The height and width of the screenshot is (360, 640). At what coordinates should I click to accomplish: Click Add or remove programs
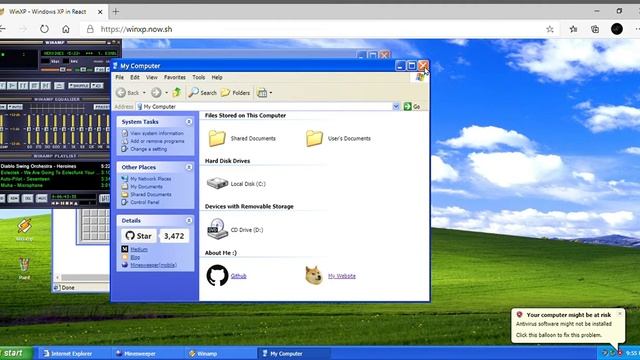[x=157, y=141]
